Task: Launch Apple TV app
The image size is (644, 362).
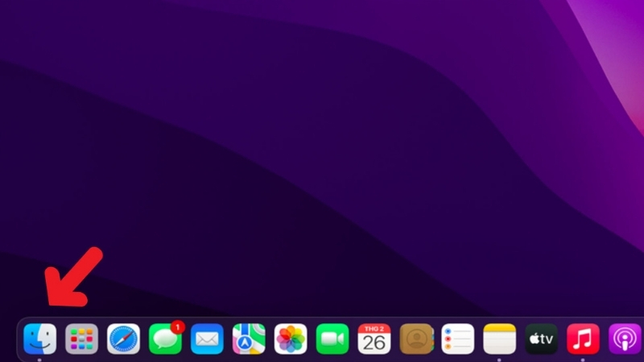Action: [541, 339]
